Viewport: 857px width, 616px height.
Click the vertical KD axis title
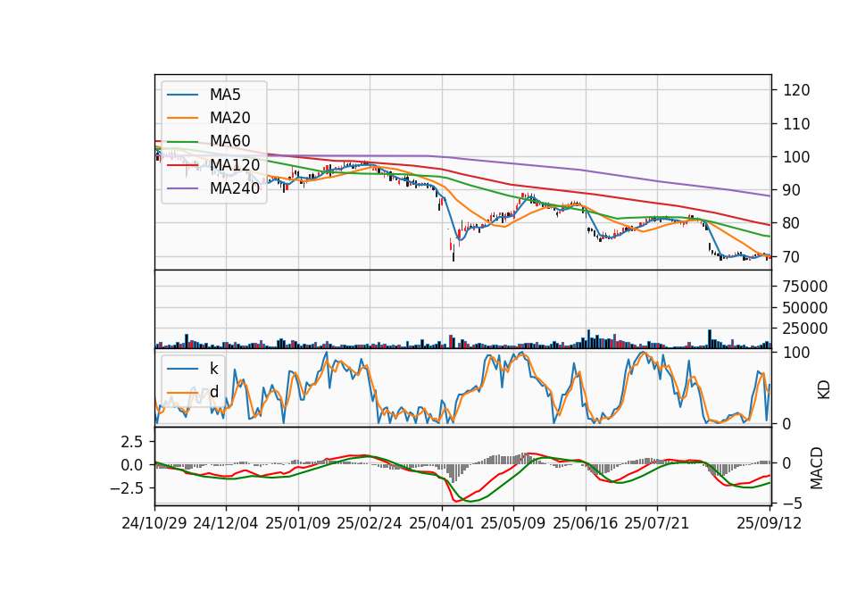(824, 389)
